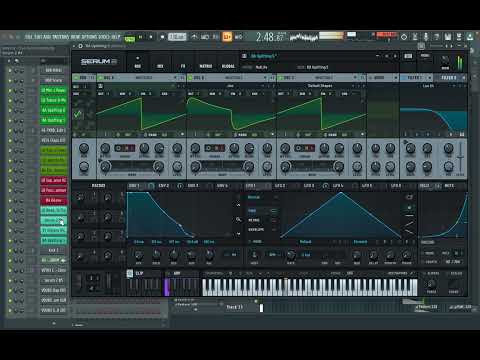Open the LFO Normal mode dropdown

pyautogui.click(x=263, y=197)
